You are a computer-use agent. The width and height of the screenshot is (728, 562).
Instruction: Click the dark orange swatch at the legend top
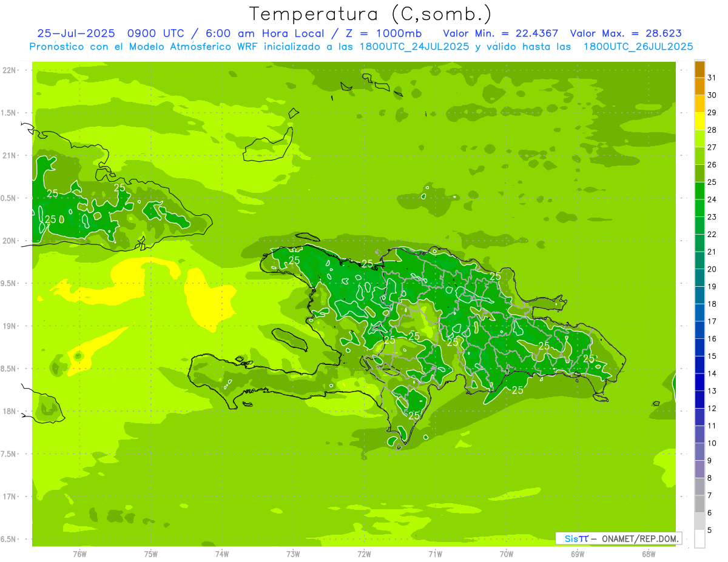tap(699, 70)
